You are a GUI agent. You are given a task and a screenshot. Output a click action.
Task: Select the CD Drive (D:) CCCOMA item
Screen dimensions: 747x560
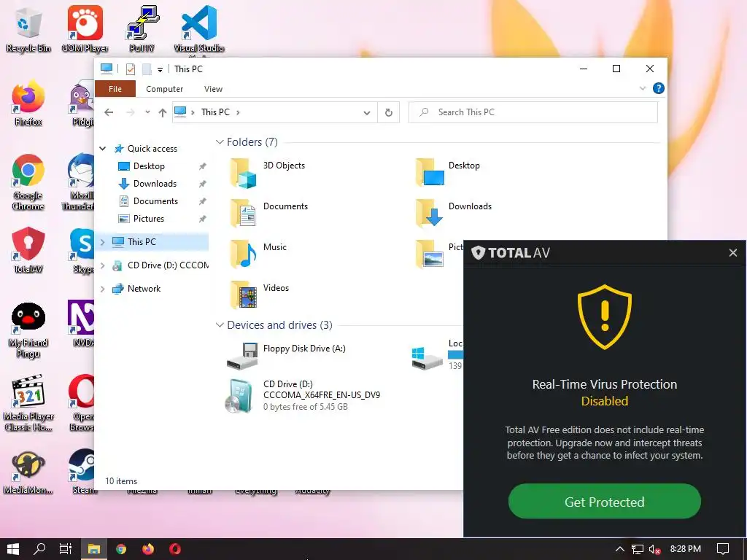tap(303, 395)
